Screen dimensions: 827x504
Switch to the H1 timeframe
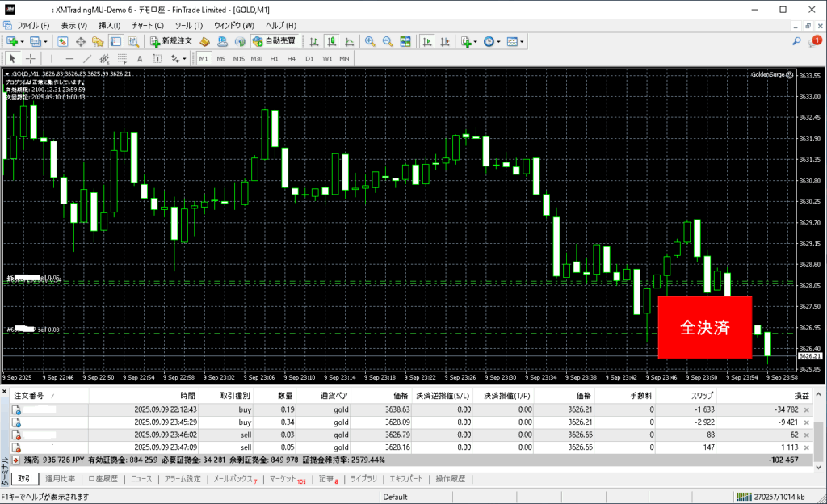pos(275,59)
